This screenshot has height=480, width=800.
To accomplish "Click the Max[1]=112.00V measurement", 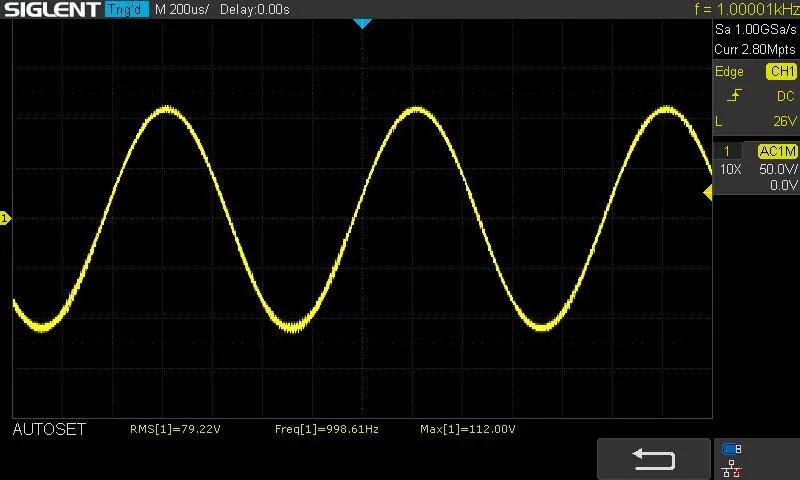I will pos(467,430).
